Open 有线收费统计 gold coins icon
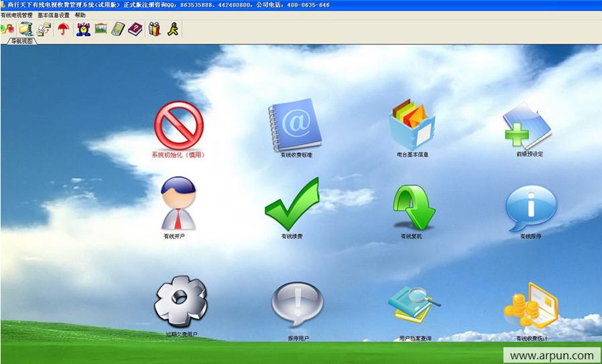 (530, 306)
